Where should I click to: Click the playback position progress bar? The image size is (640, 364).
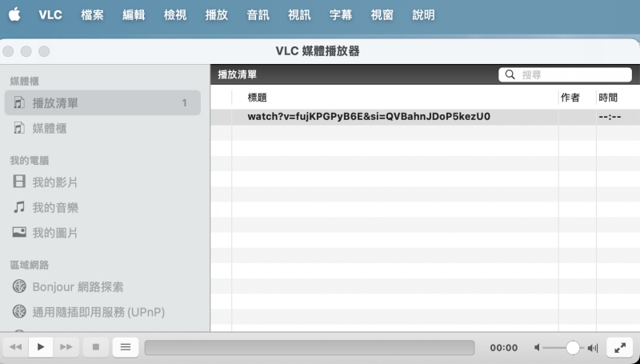point(310,348)
